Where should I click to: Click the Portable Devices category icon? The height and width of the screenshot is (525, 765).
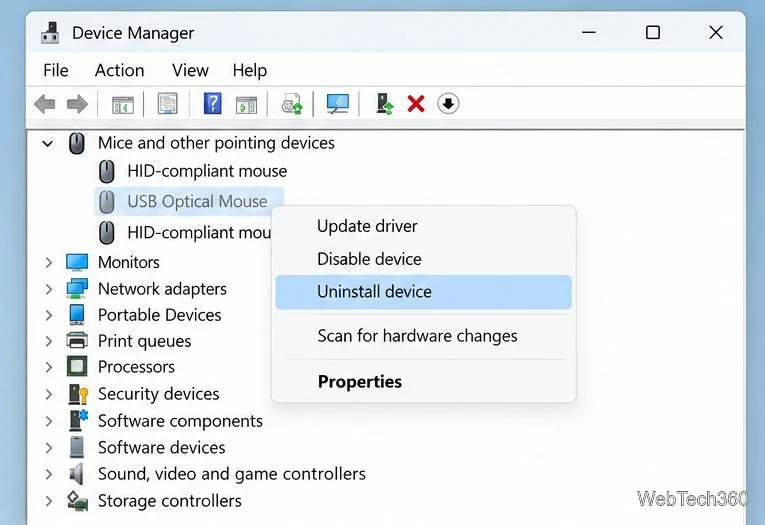pyautogui.click(x=77, y=315)
